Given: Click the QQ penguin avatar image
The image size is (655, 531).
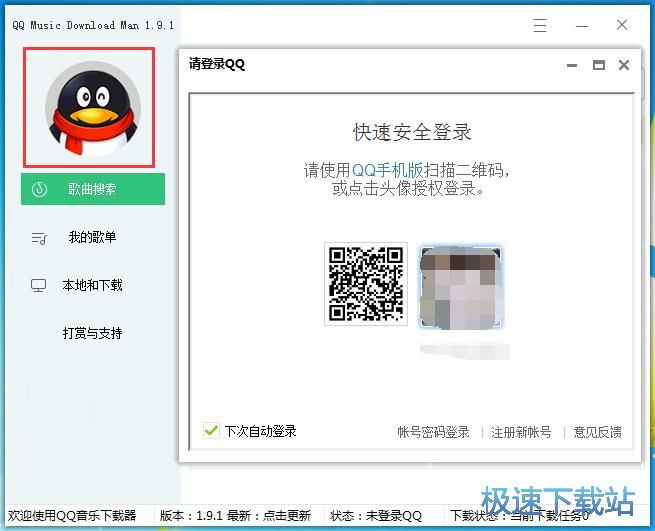Looking at the screenshot, I should (x=93, y=109).
